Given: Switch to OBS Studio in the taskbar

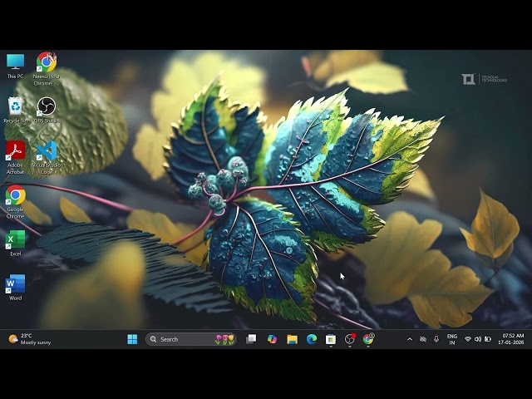Looking at the screenshot, I should [x=350, y=339].
